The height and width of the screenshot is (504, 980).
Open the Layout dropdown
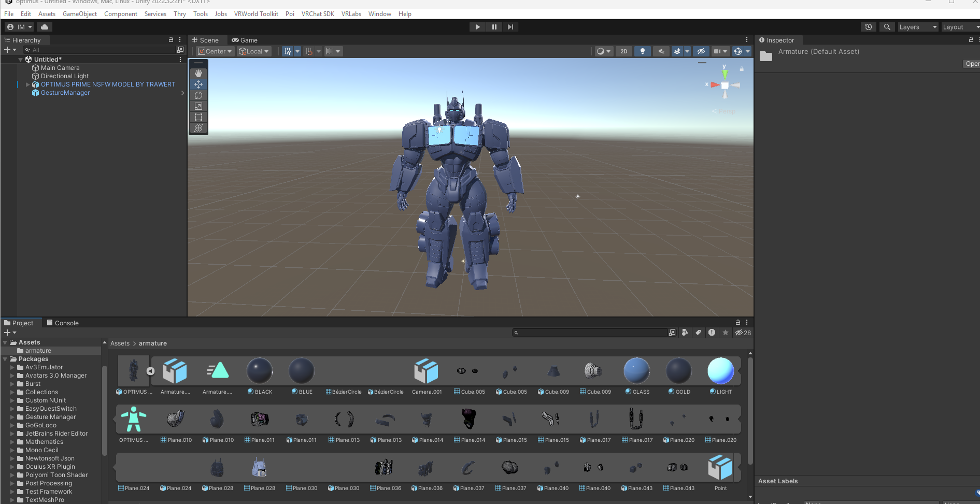pyautogui.click(x=960, y=27)
